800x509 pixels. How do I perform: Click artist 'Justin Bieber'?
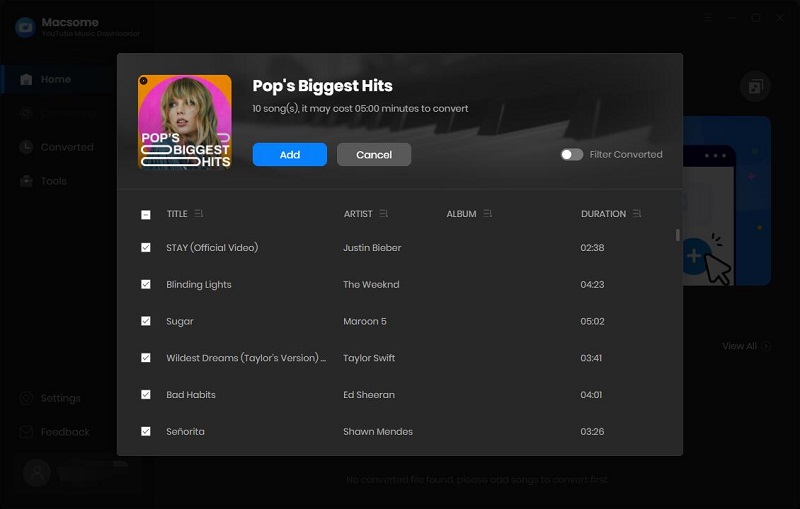tap(372, 247)
